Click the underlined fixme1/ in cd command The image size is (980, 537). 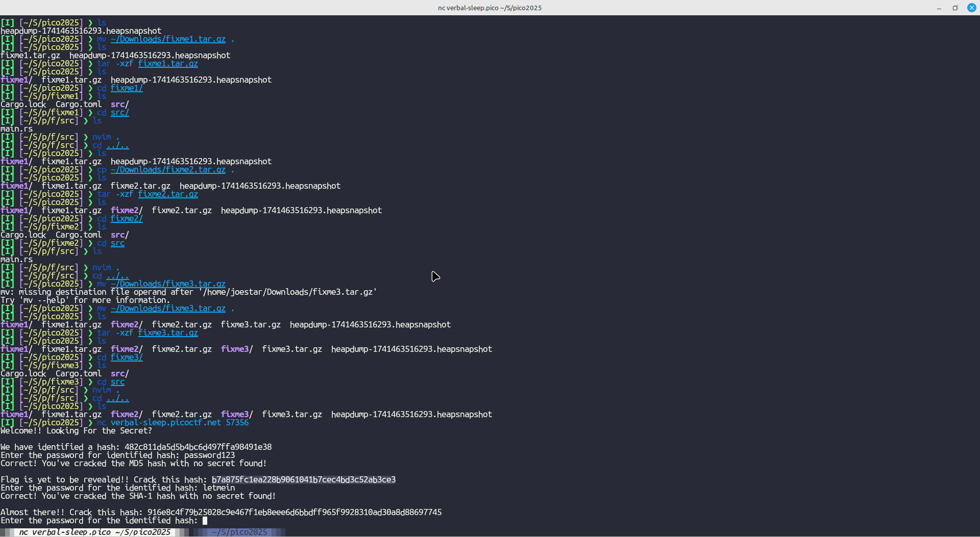[x=127, y=88]
